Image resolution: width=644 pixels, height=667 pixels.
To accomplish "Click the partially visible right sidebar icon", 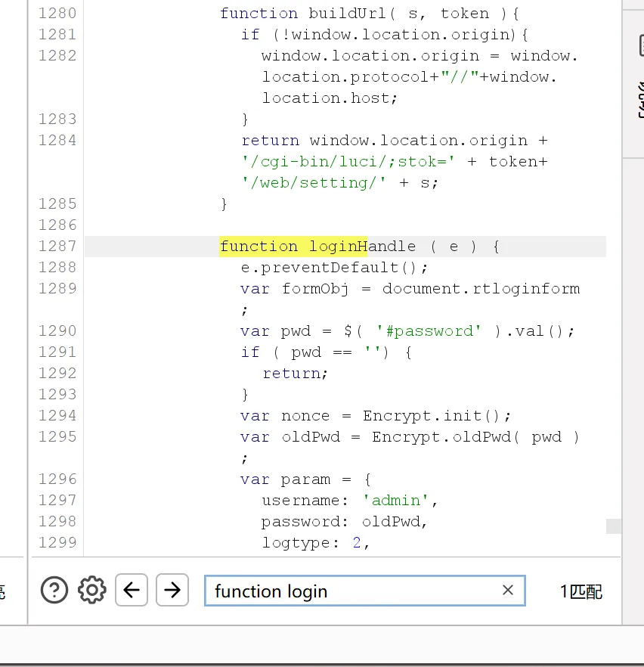I will [x=638, y=45].
